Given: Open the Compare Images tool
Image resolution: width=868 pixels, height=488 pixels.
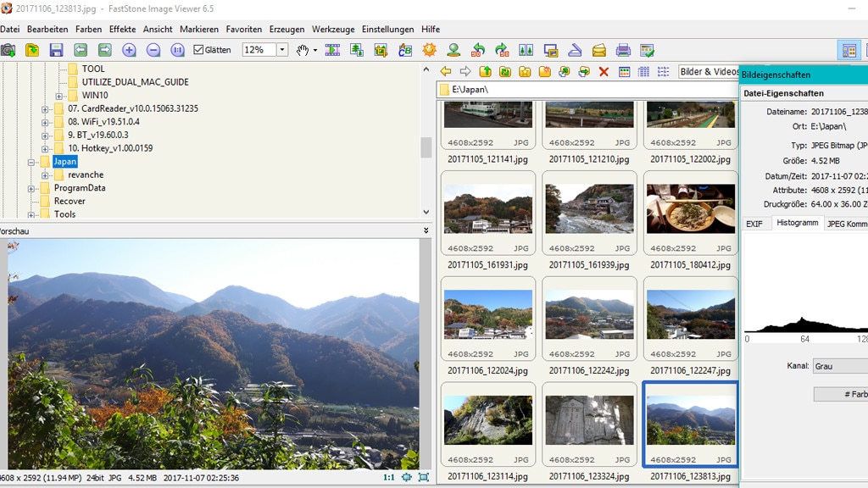Looking at the screenshot, I should pyautogui.click(x=526, y=50).
